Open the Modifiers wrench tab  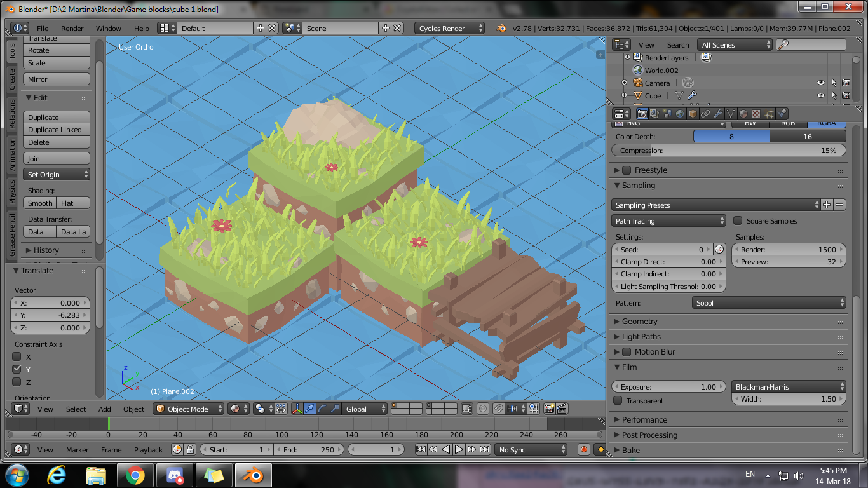tap(718, 114)
